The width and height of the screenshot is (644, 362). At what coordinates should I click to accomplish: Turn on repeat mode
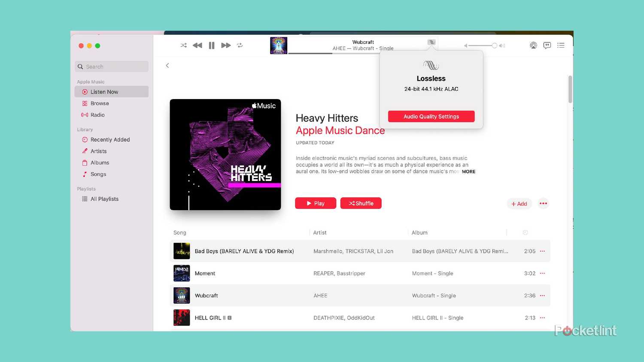tap(240, 45)
